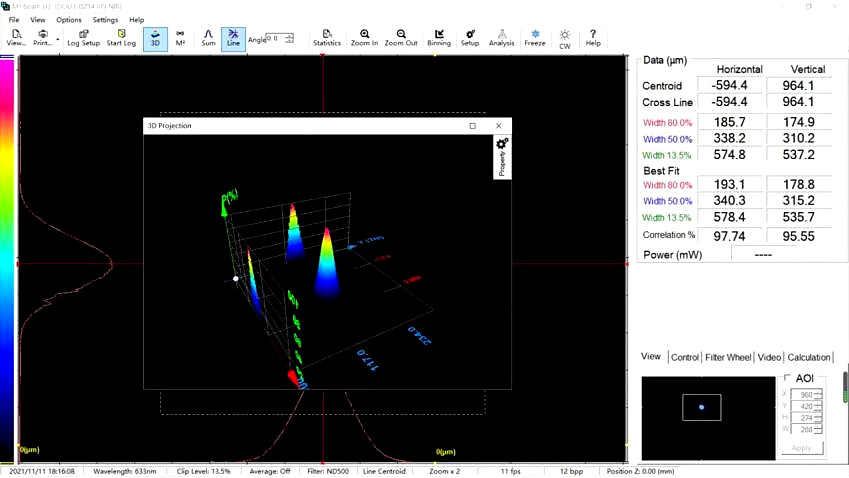The height and width of the screenshot is (478, 849).
Task: Open the Print dropdown arrow
Action: click(58, 40)
